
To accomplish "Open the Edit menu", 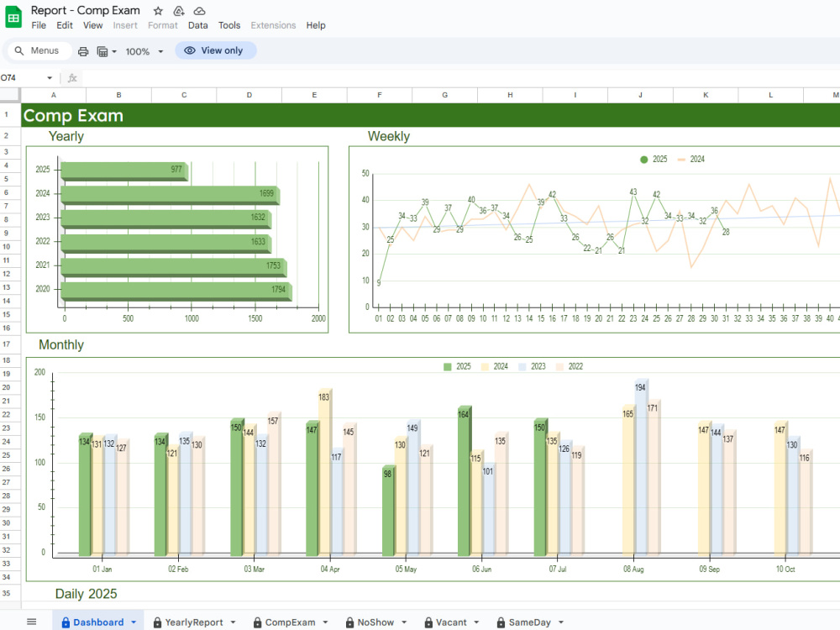I will tap(65, 25).
